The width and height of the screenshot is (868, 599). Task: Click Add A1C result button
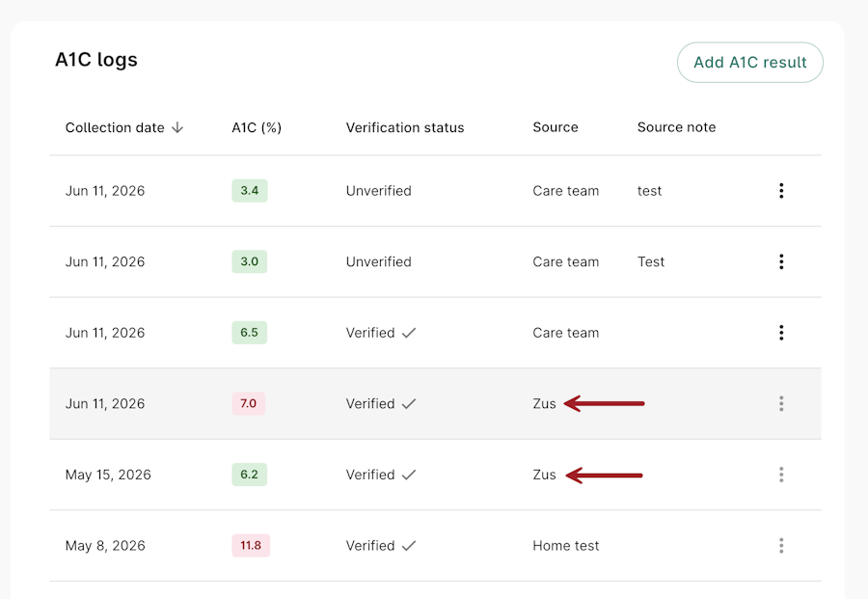tap(750, 62)
